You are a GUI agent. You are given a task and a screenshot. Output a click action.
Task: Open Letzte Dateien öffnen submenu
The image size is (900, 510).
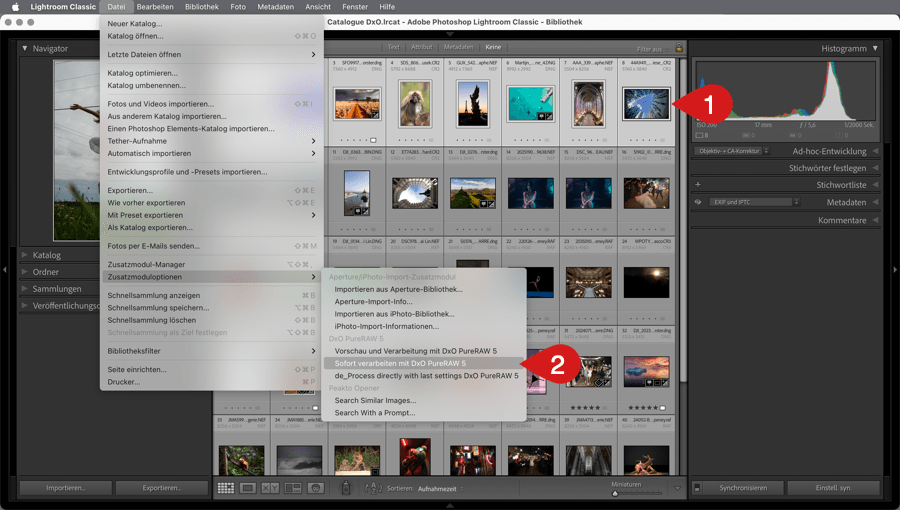point(211,54)
